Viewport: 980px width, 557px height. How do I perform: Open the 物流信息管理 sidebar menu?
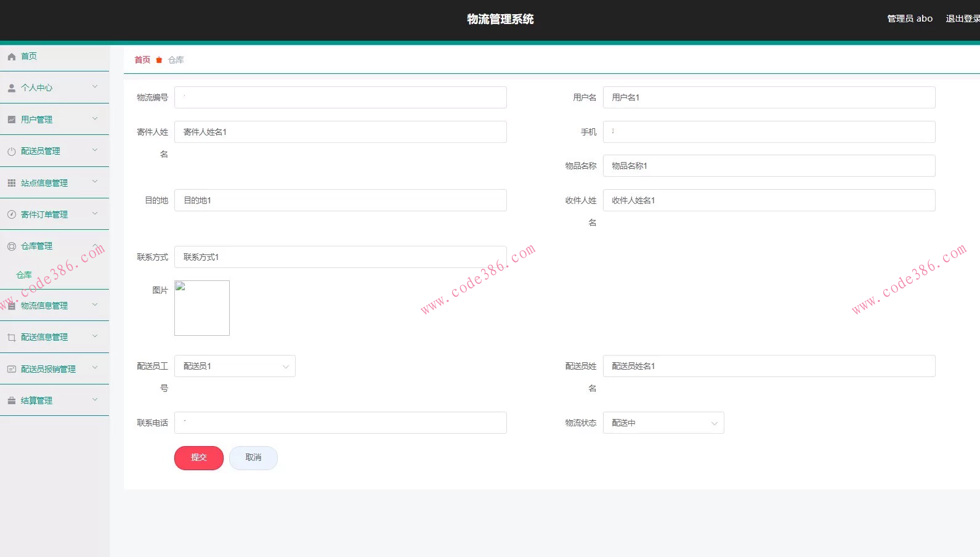pos(55,306)
